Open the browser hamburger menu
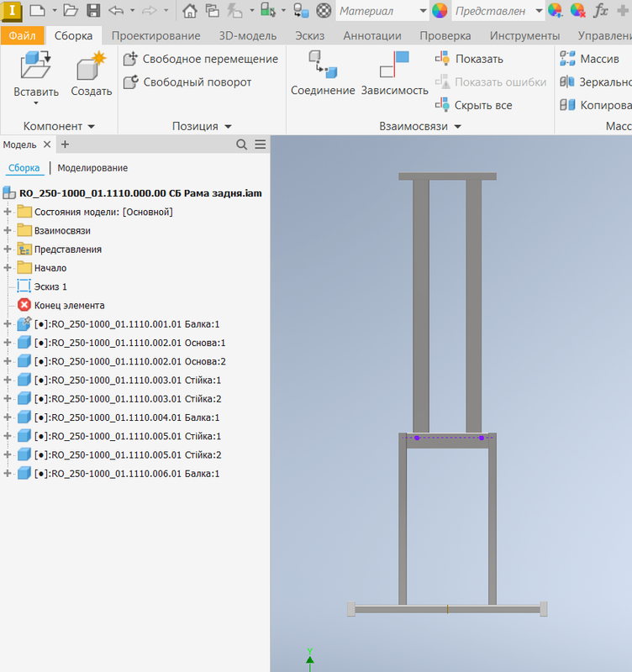The width and height of the screenshot is (632, 672). click(x=261, y=144)
